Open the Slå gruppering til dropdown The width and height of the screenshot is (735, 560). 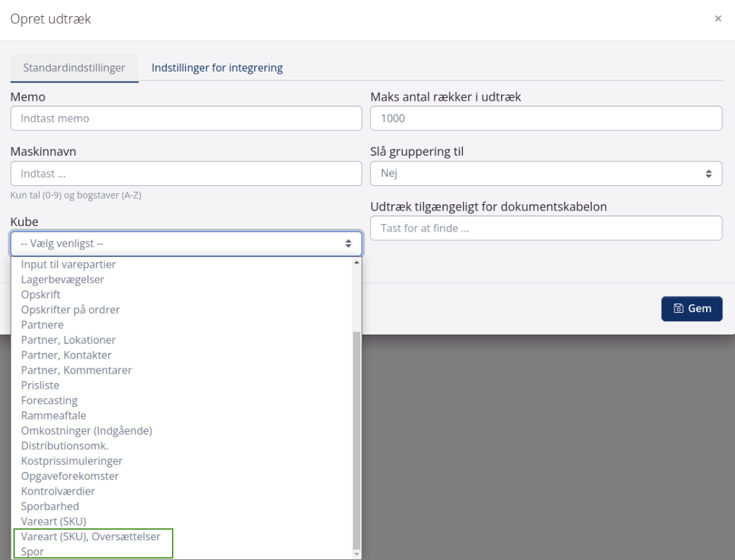click(x=545, y=173)
